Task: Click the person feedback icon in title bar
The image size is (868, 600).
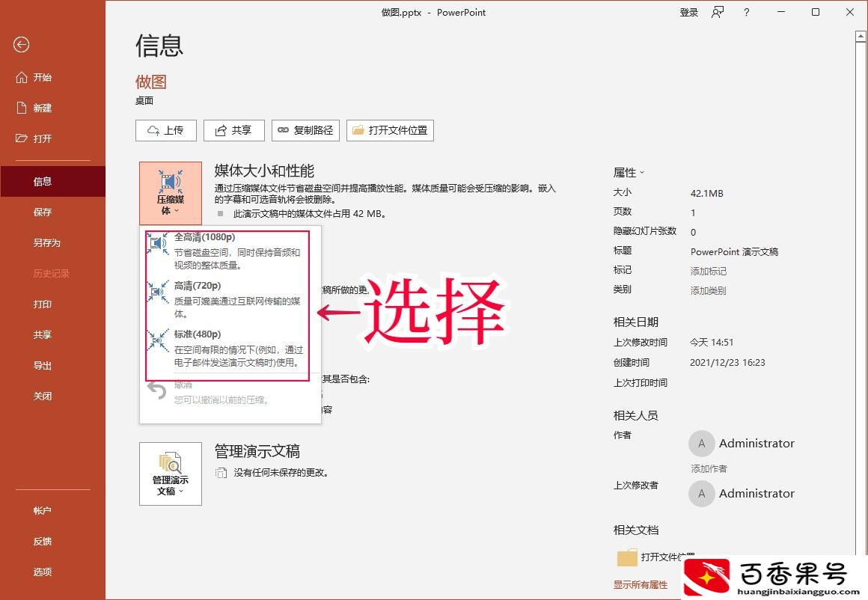Action: (x=718, y=12)
